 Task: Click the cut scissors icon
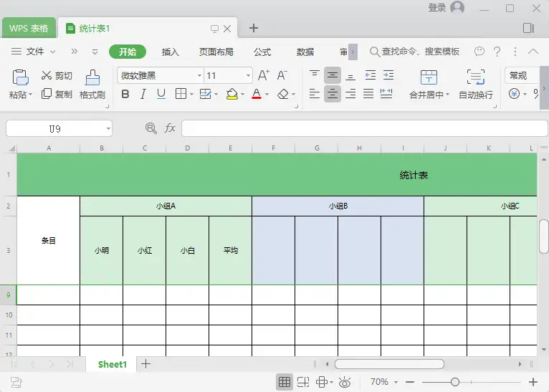click(x=47, y=75)
